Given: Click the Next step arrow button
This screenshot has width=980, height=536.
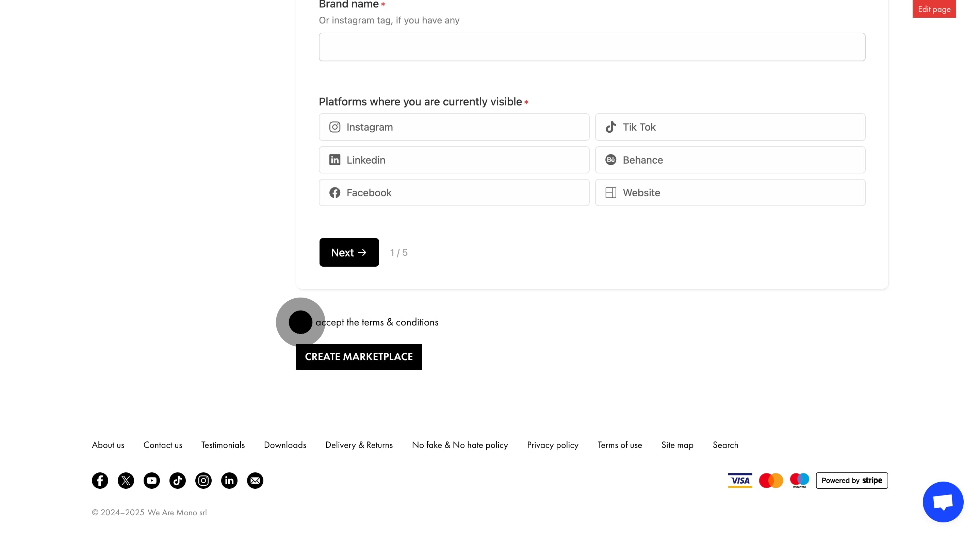Looking at the screenshot, I should 348,252.
